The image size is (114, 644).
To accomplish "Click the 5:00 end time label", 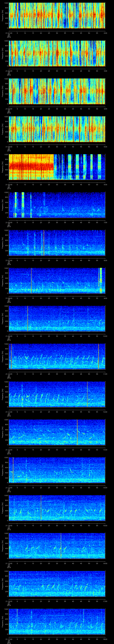I will click(105, 147).
